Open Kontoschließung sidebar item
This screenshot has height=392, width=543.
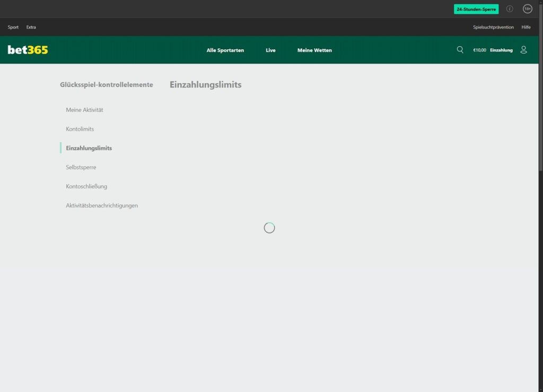click(86, 186)
